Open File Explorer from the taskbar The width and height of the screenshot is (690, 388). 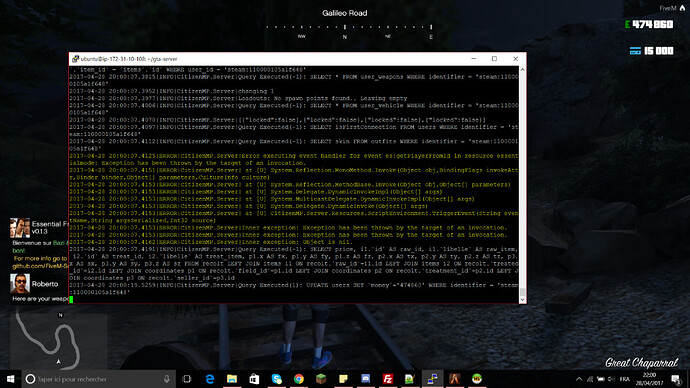pos(232,379)
